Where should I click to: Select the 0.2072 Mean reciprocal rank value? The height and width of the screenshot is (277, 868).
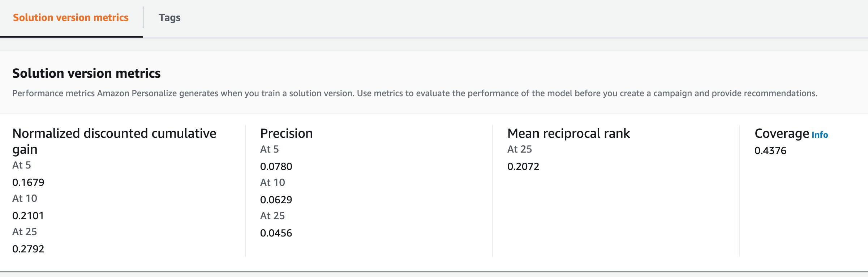tap(523, 166)
